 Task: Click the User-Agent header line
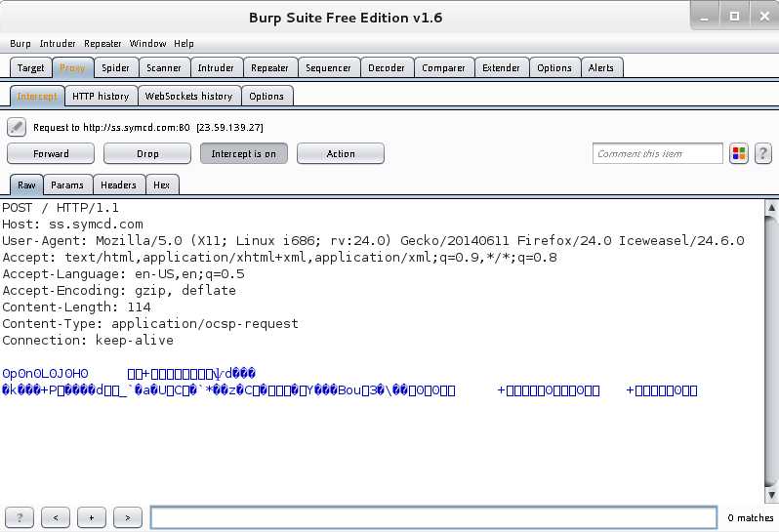373,240
